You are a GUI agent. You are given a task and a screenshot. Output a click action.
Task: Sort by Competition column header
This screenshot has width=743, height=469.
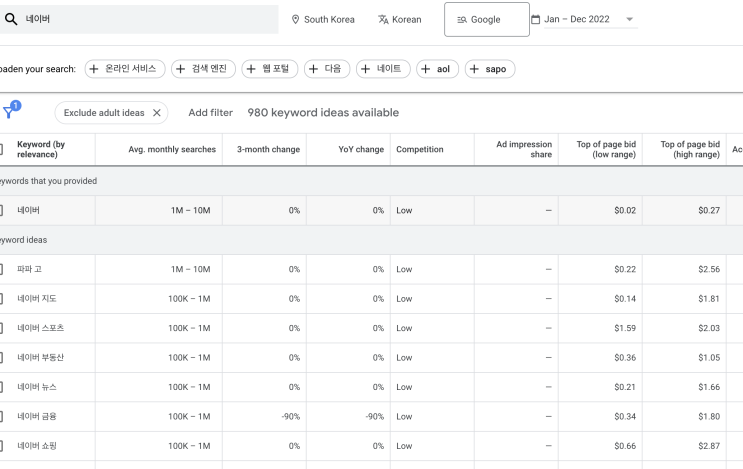pyautogui.click(x=420, y=149)
